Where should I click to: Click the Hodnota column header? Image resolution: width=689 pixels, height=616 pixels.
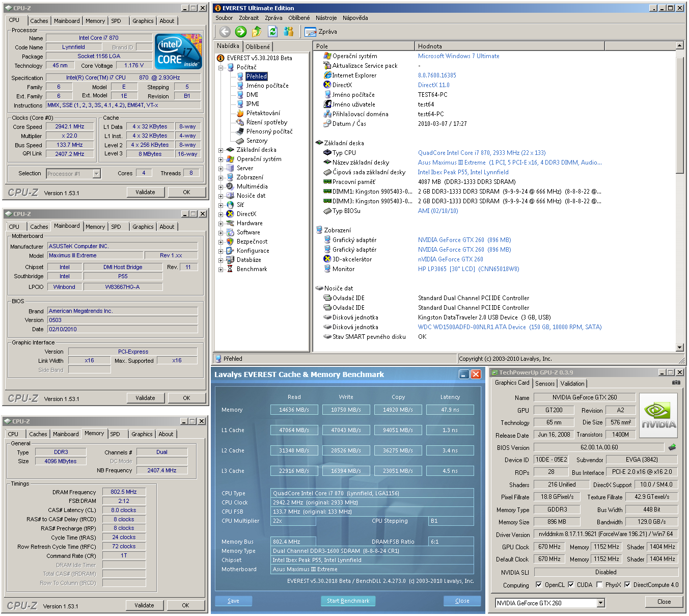pyautogui.click(x=509, y=46)
